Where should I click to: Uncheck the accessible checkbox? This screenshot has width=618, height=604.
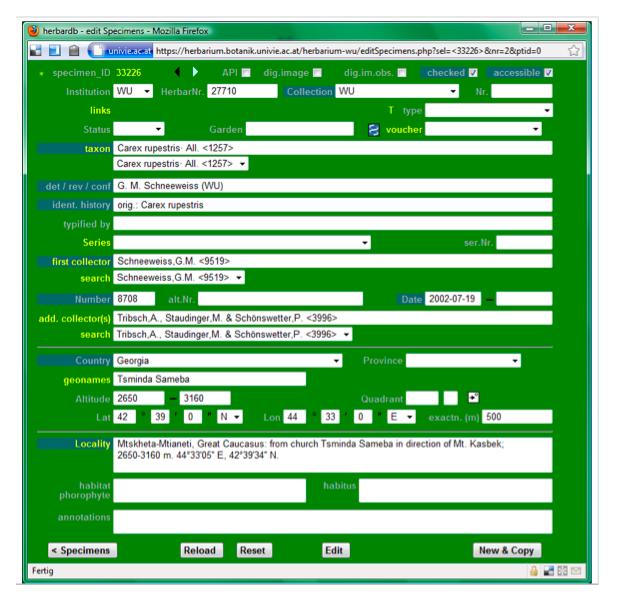tap(548, 73)
